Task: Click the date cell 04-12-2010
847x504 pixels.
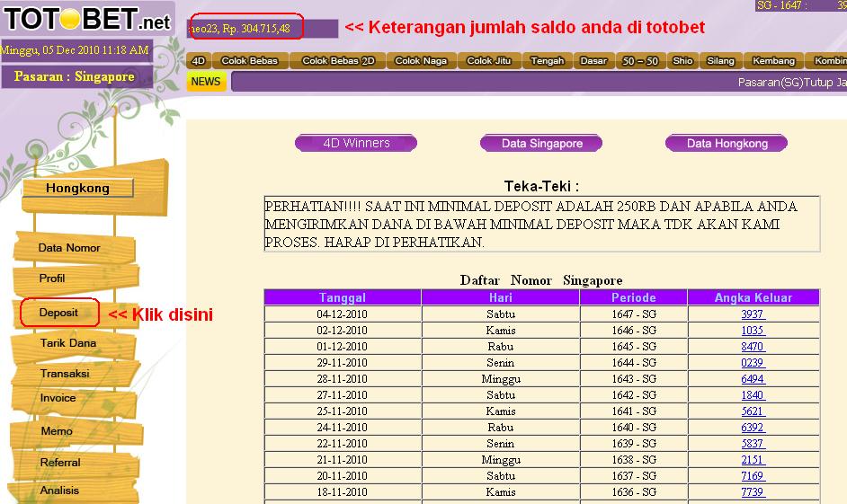Action: coord(342,314)
